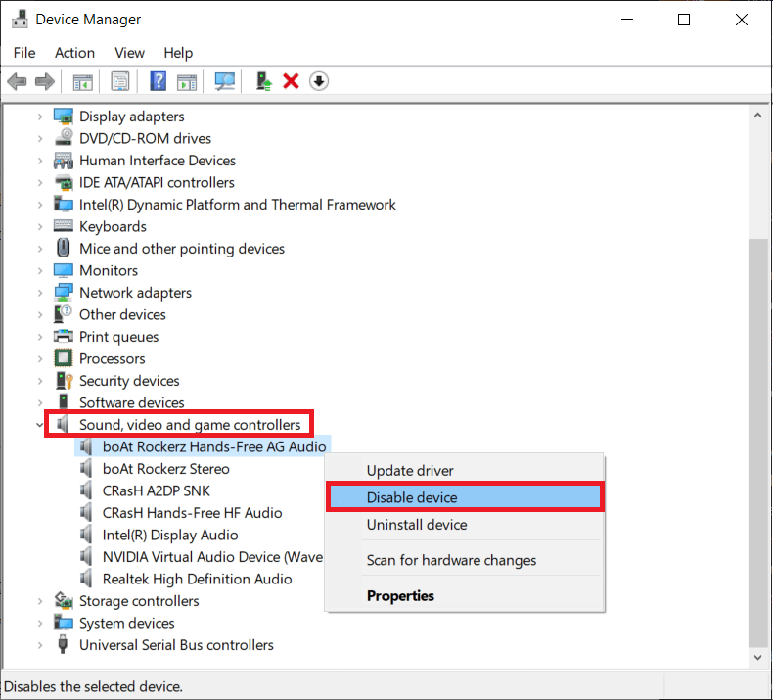Click Scan for hardware changes monitor icon

coord(225,81)
